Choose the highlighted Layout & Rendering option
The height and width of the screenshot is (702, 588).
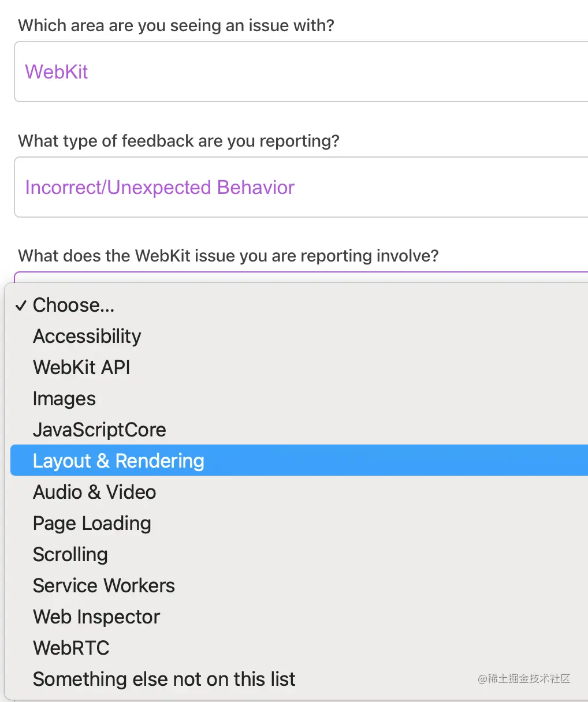point(118,461)
